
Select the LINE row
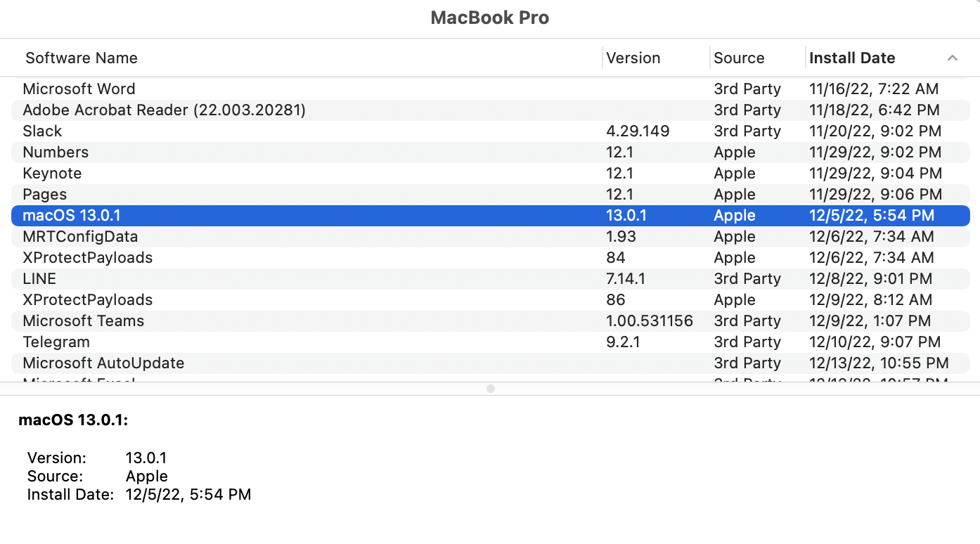(491, 279)
